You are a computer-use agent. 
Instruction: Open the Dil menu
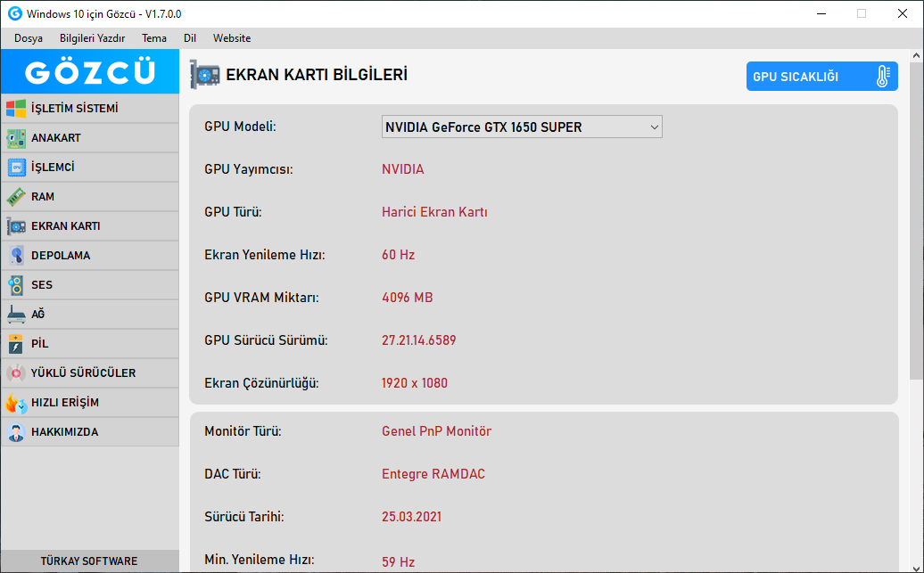point(190,38)
